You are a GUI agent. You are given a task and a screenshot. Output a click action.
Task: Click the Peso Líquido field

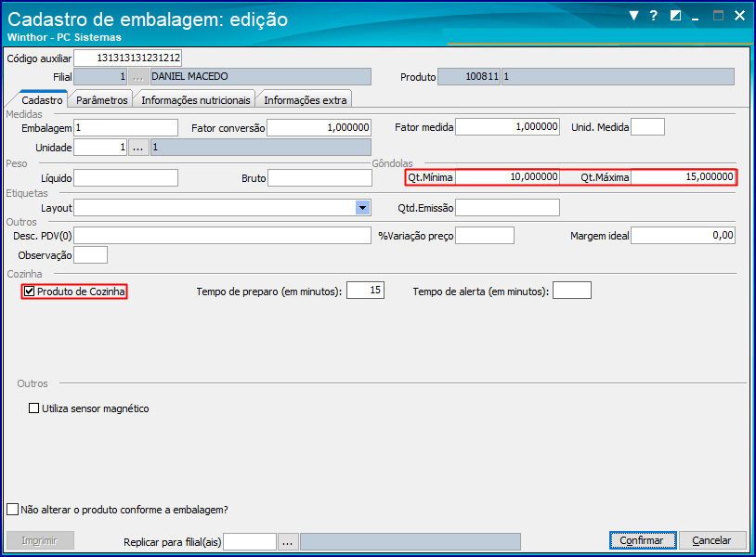coord(125,178)
